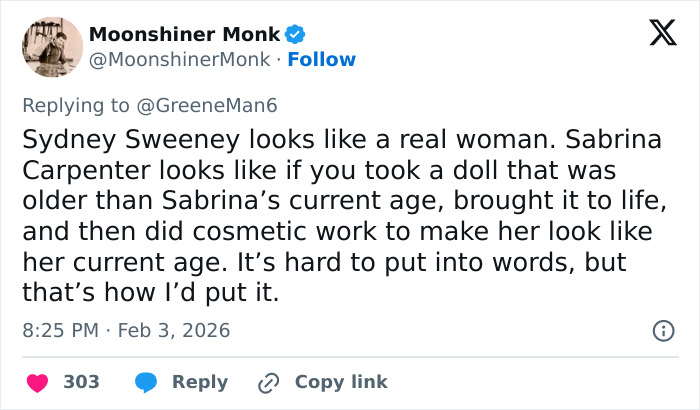Open the tweet info circle icon

pyautogui.click(x=662, y=329)
